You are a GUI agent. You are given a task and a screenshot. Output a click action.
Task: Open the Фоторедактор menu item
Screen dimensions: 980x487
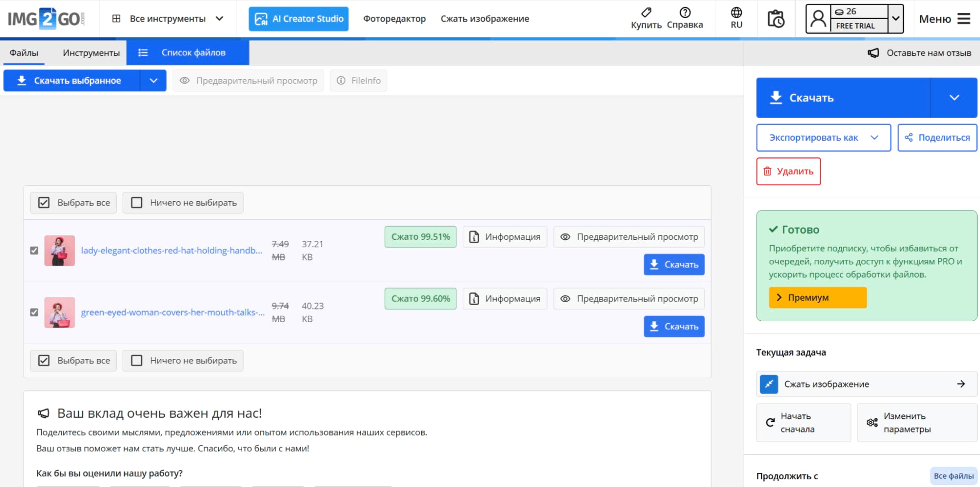[394, 19]
